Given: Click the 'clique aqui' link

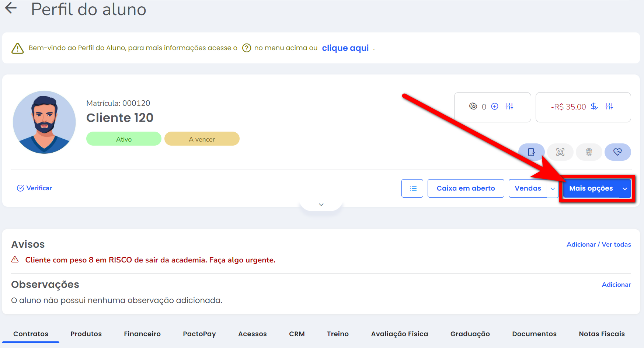Looking at the screenshot, I should pos(345,48).
